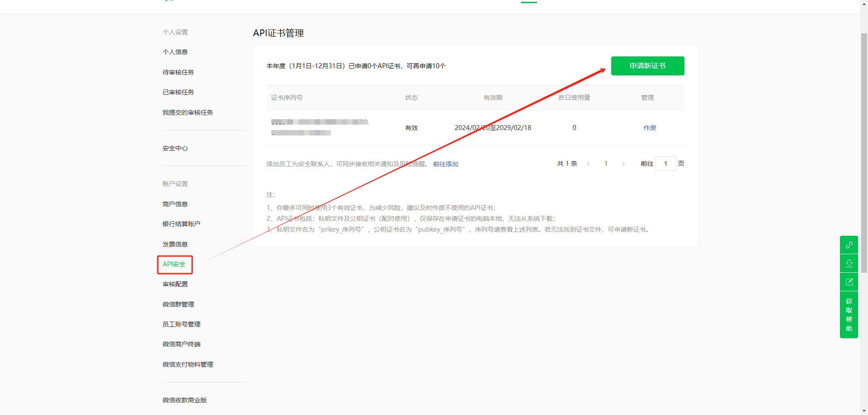
Task: Click the edit feedback icon in floating sidebar
Action: point(849,282)
